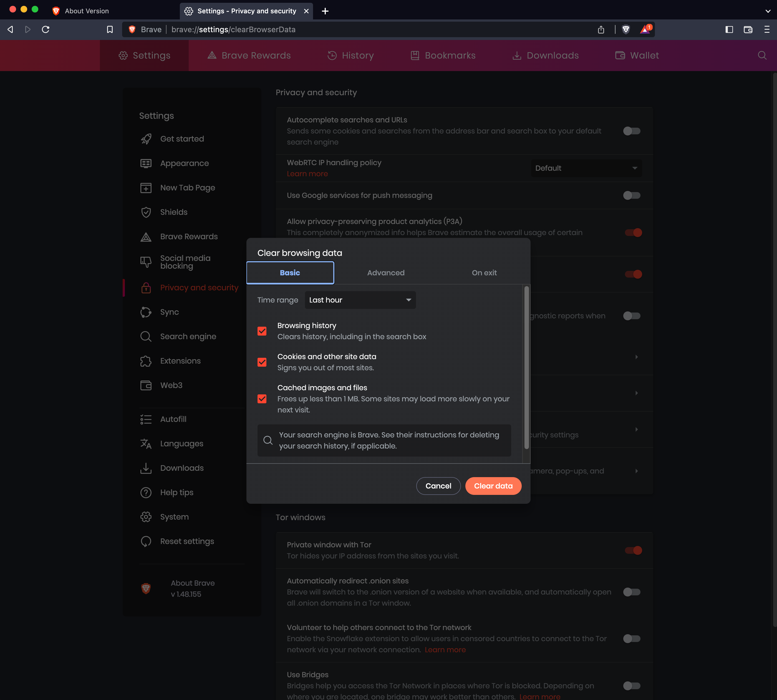
Task: Uncheck Cookies and other site data
Action: point(262,362)
